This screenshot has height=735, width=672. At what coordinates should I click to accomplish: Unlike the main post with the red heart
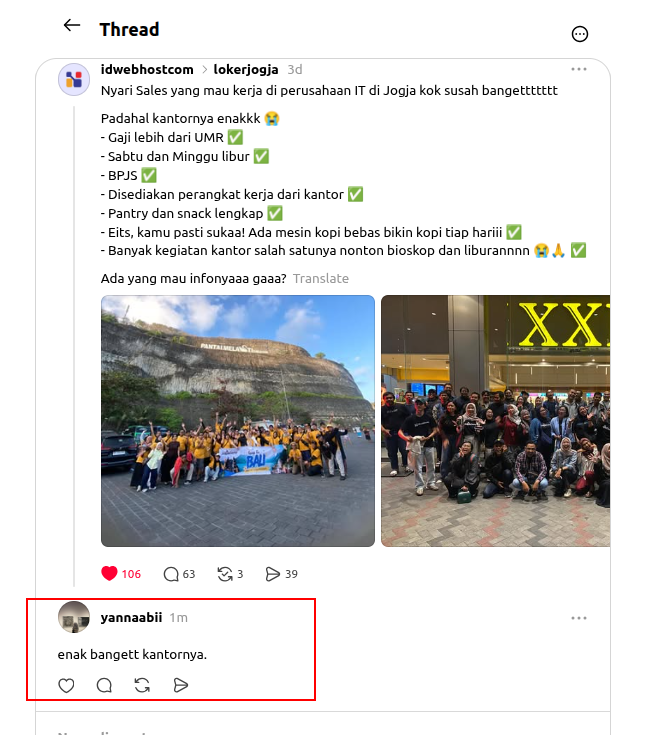click(109, 574)
